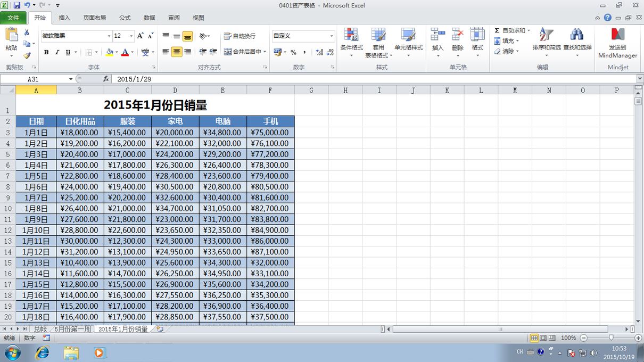Toggle align text left

point(166,52)
